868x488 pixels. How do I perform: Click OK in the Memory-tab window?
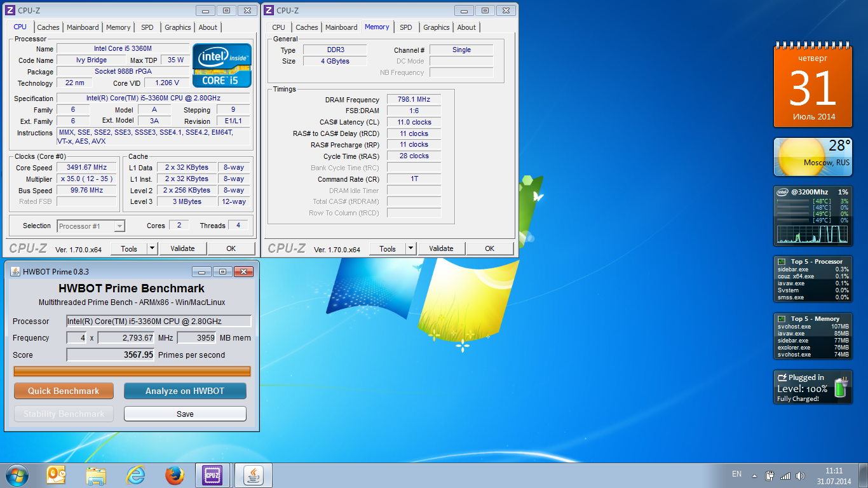tap(490, 248)
